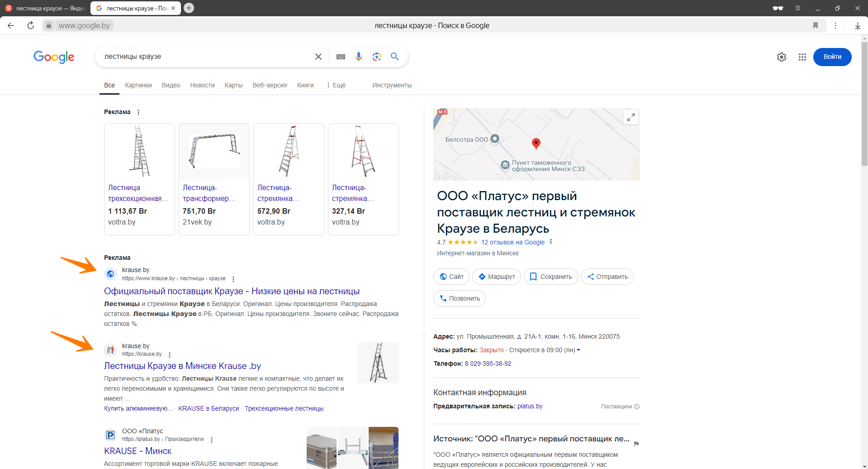The image size is (868, 469).
Task: Click the Google logo
Action: (x=54, y=57)
